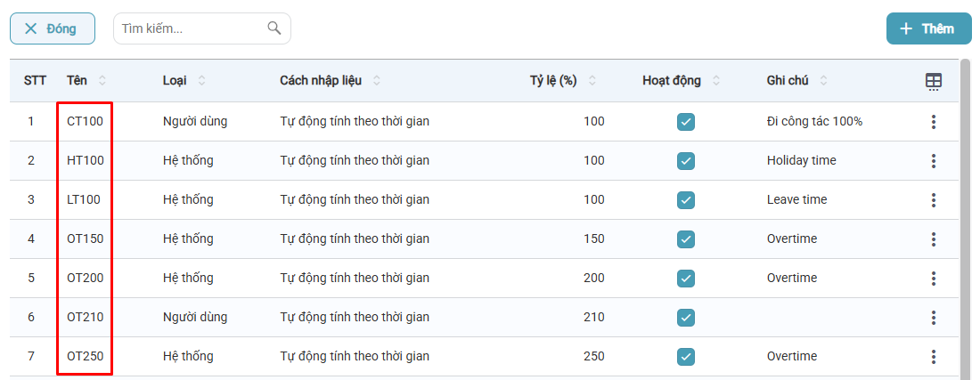Open more options for OT150 row
Viewport: 980px width, 380px height.
[x=933, y=239]
